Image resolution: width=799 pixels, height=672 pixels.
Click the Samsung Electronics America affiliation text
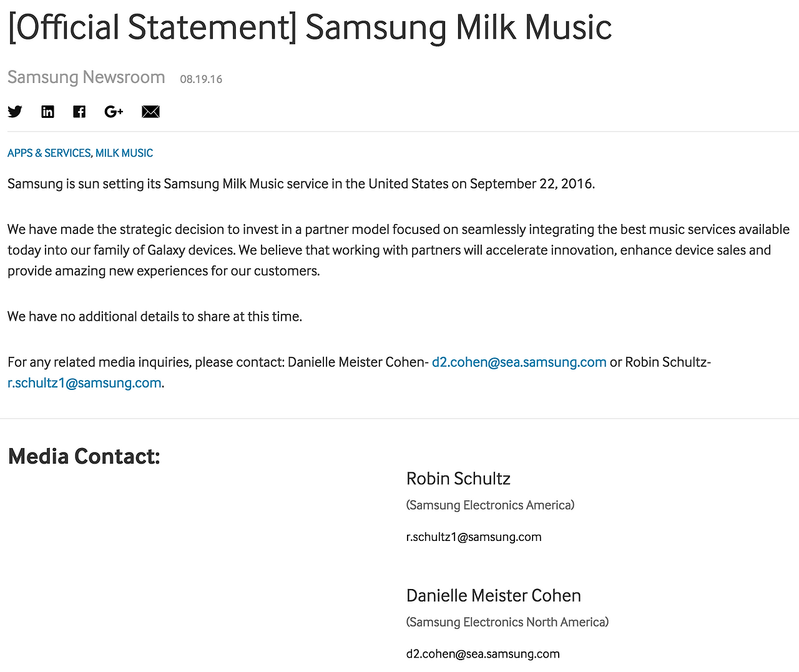[490, 505]
